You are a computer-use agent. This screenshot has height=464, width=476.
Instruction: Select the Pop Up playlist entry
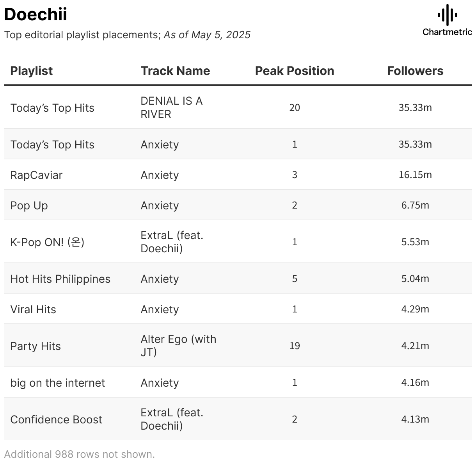[29, 205]
